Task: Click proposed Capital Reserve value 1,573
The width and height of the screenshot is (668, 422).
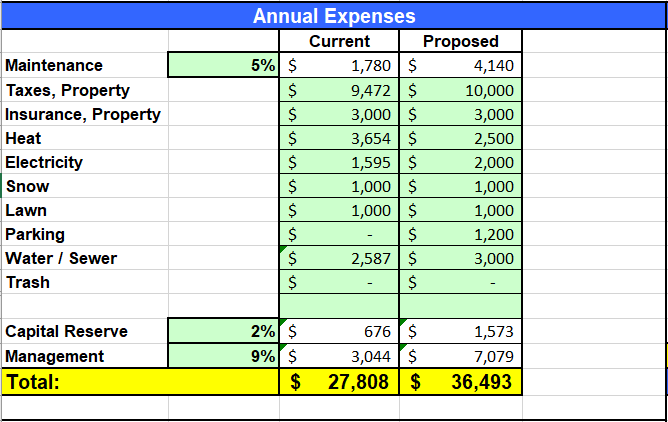Action: [x=461, y=331]
